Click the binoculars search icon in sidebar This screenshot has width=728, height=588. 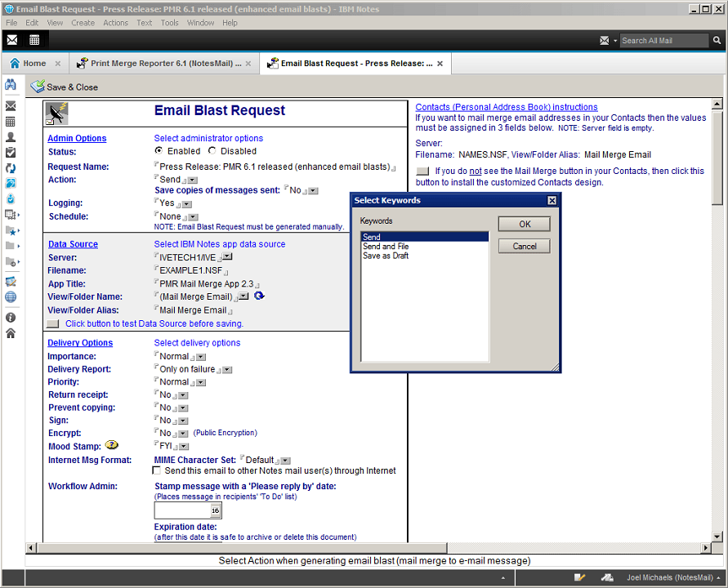[x=11, y=85]
